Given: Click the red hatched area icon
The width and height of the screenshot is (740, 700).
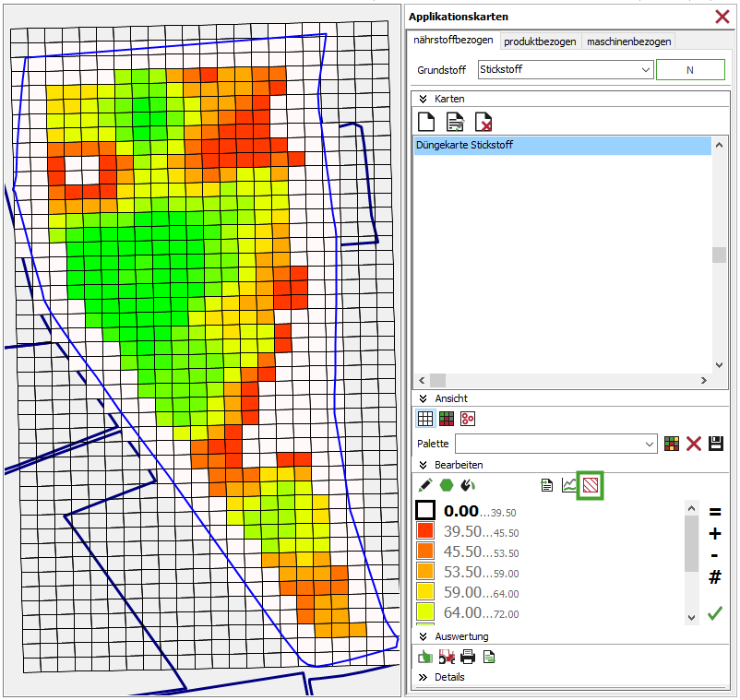Looking at the screenshot, I should [x=590, y=484].
